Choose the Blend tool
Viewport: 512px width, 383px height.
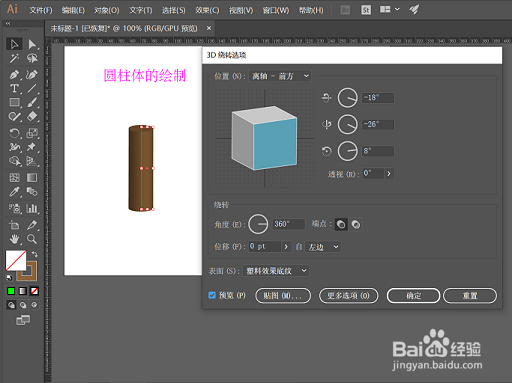coord(32,192)
